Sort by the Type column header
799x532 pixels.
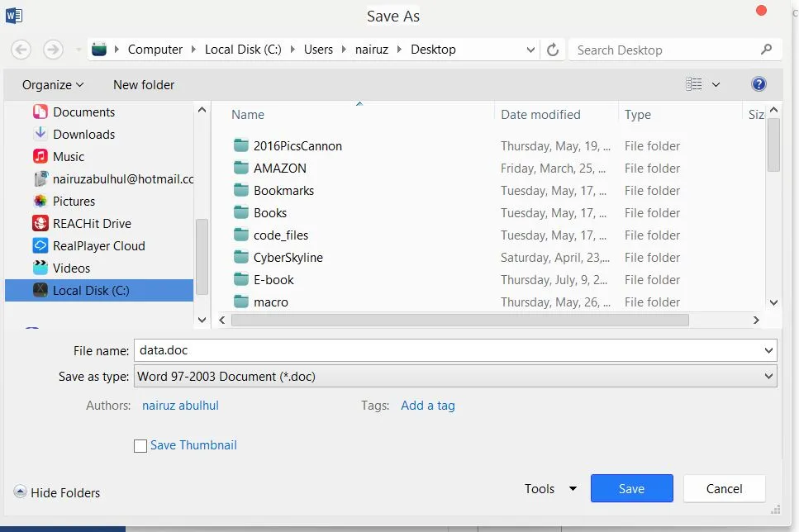pos(638,115)
